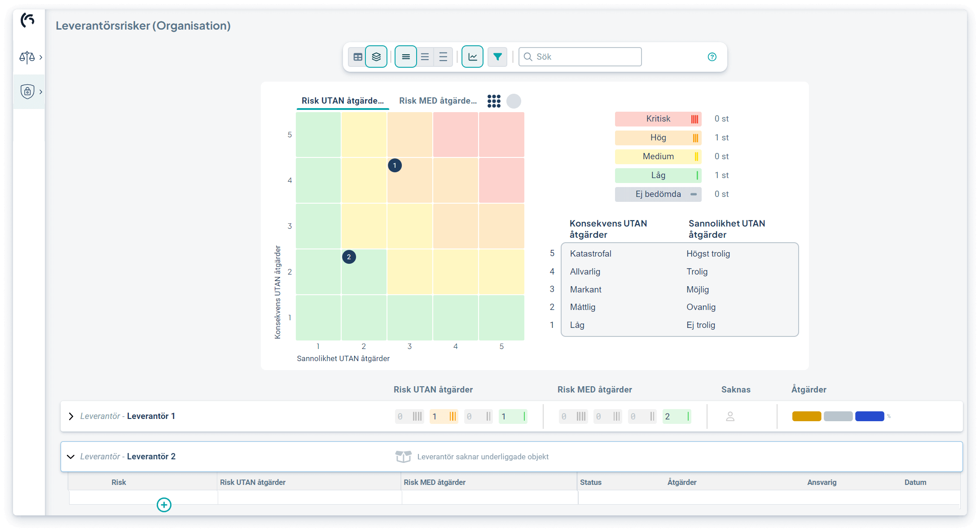Screen dimensions: 980x532
Task: Click the scales icon in left sidebar
Action: (x=27, y=57)
